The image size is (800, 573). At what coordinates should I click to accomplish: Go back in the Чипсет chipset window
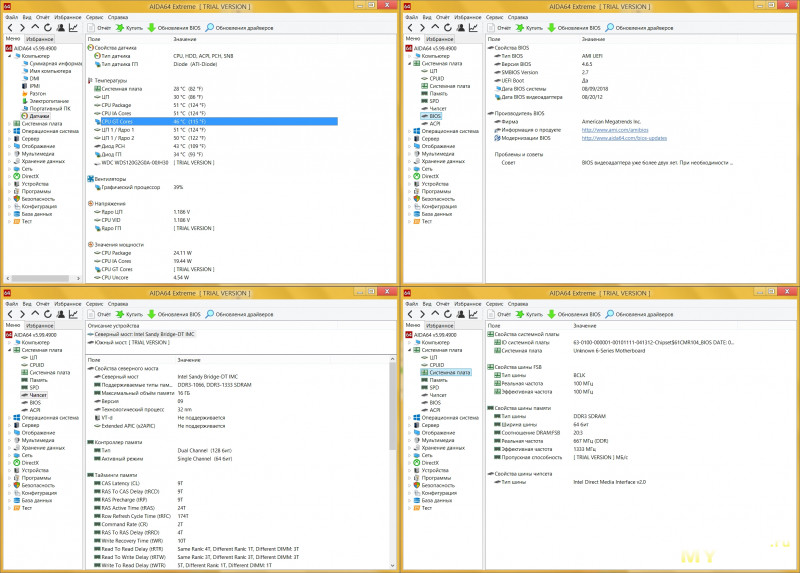[10, 314]
